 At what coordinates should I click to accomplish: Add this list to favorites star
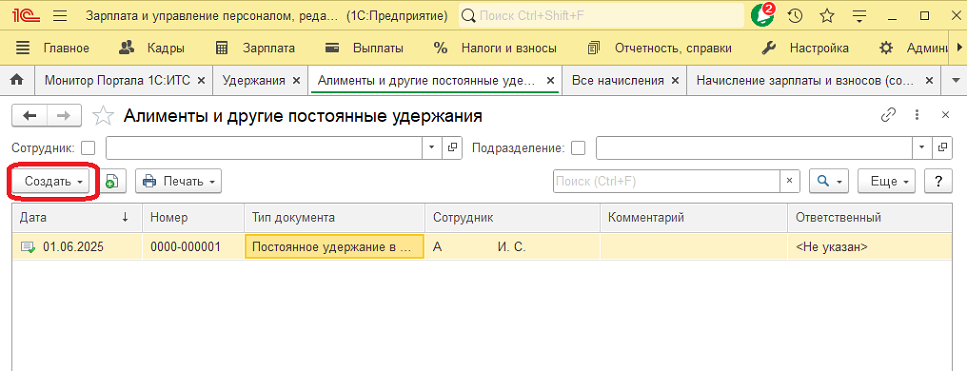(103, 115)
